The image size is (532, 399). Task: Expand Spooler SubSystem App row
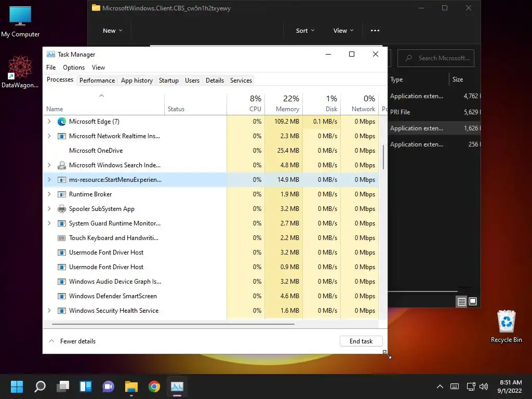(x=49, y=209)
